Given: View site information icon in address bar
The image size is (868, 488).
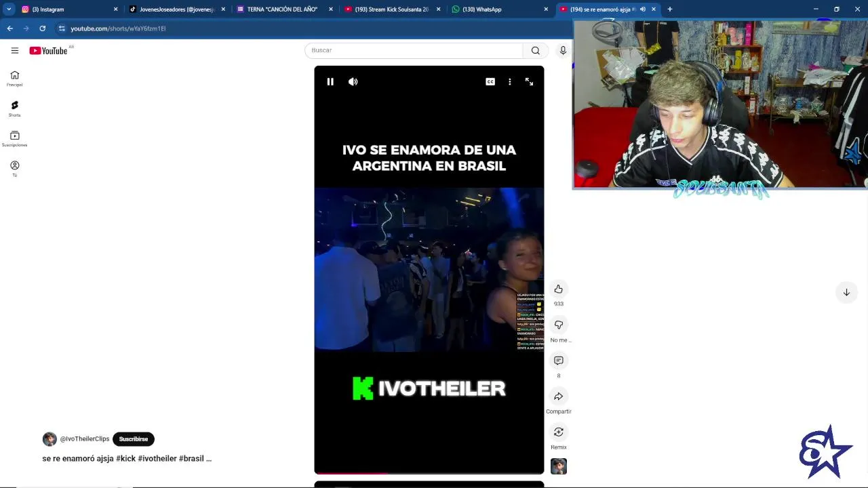Looking at the screenshot, I should click(62, 28).
